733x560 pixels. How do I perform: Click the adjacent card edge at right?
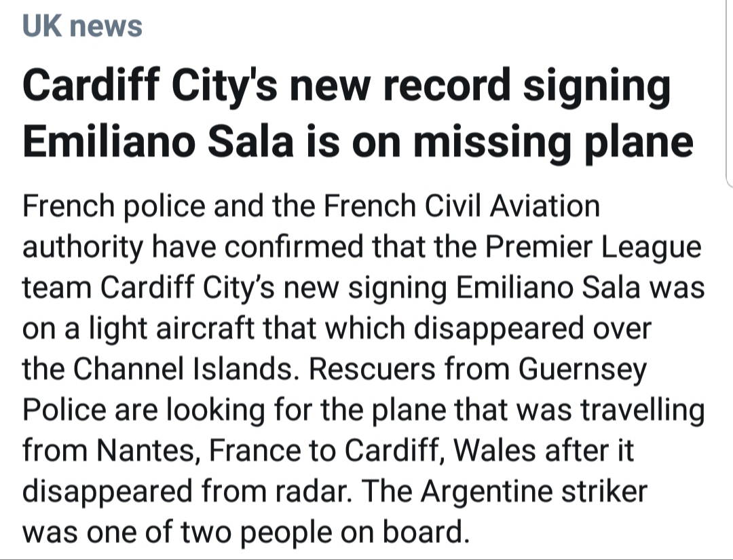pyautogui.click(x=730, y=94)
